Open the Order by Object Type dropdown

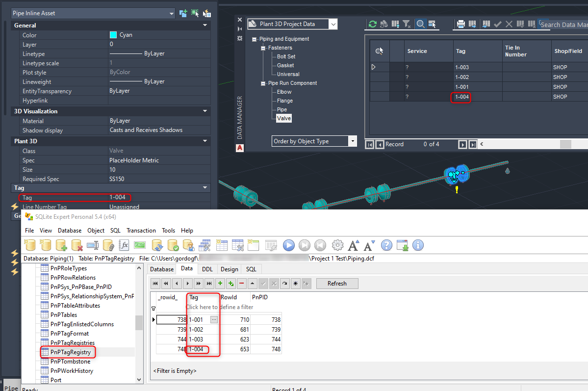pyautogui.click(x=352, y=141)
